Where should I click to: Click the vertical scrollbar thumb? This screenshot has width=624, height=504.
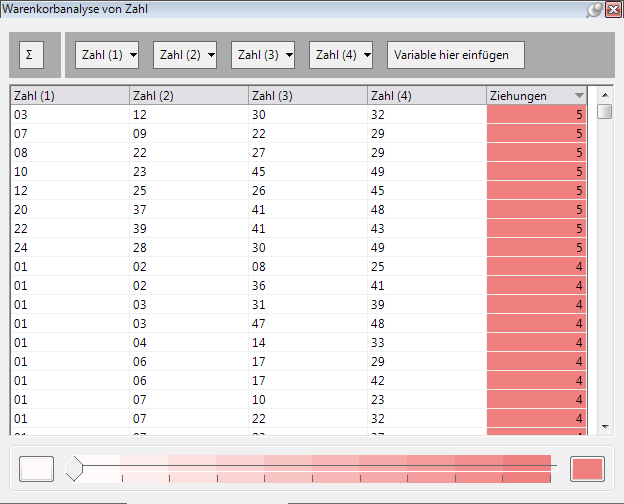click(x=605, y=111)
